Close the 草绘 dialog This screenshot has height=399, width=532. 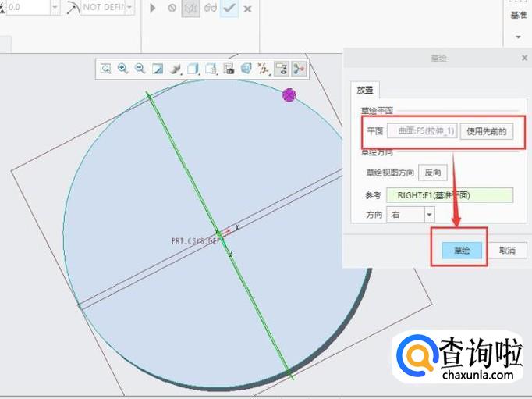pyautogui.click(x=524, y=58)
